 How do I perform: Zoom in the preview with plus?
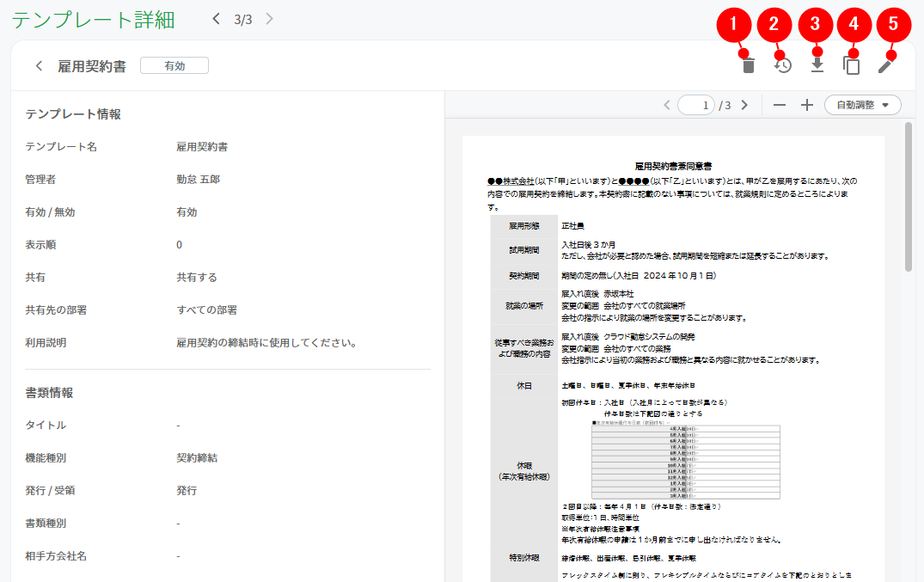(807, 105)
